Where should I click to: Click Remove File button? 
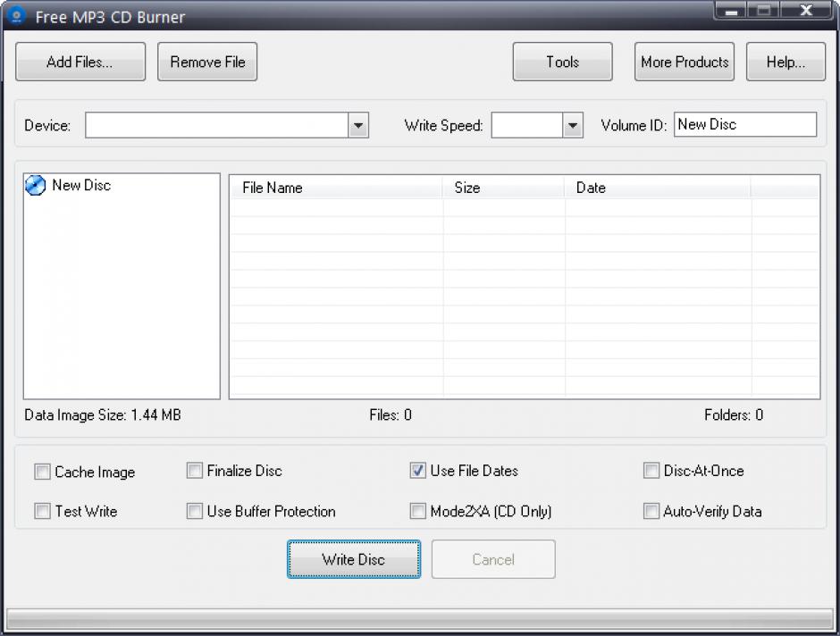coord(207,62)
